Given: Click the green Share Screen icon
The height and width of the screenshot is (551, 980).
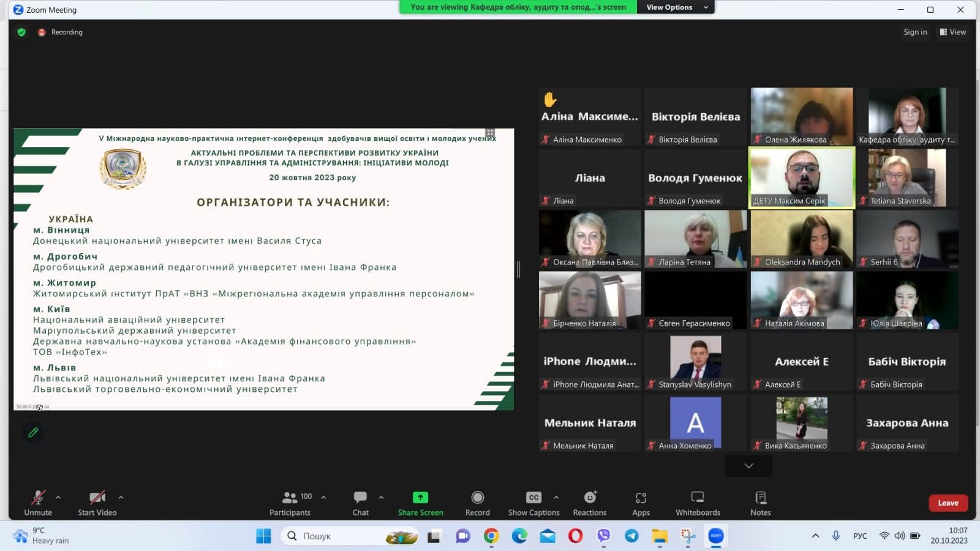Looking at the screenshot, I should coord(420,497).
